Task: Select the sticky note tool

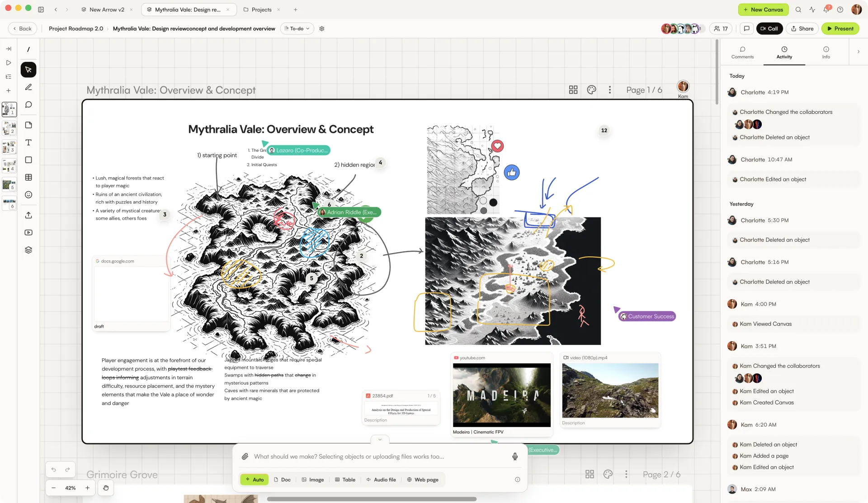Action: pos(28,125)
